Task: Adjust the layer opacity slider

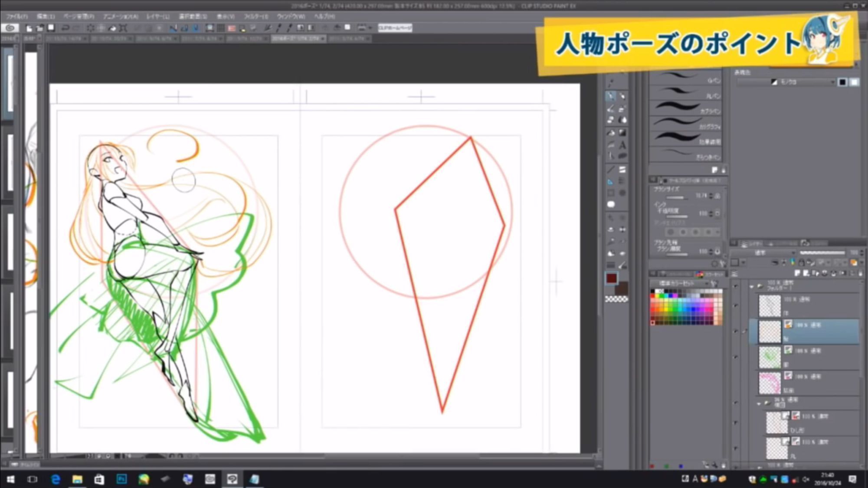Action: (x=822, y=252)
